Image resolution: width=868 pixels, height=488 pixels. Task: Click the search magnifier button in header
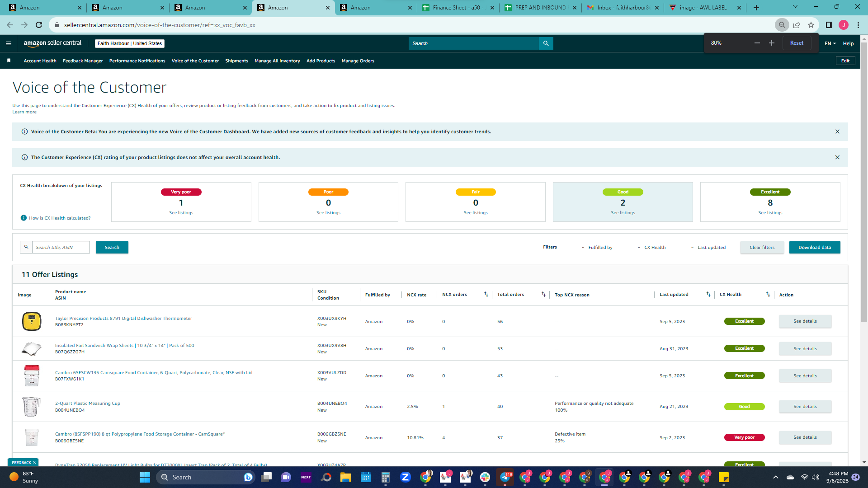(x=546, y=43)
